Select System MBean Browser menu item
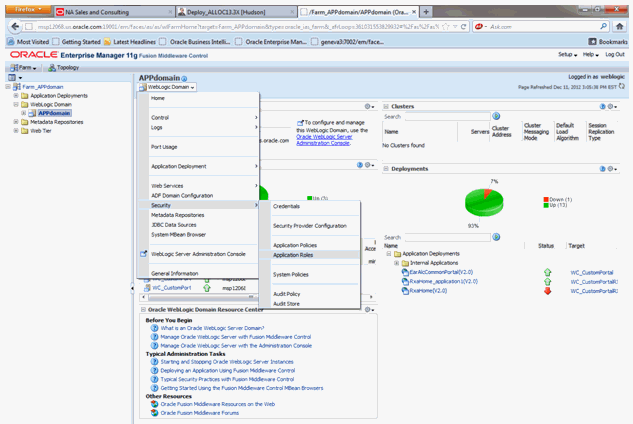The height and width of the screenshot is (424, 633). [x=199, y=235]
